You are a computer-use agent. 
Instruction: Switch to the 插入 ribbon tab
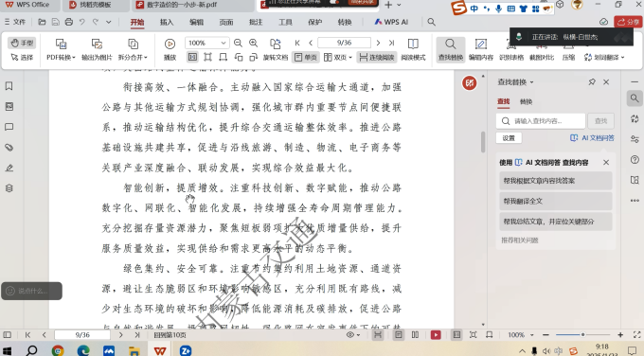click(x=167, y=22)
